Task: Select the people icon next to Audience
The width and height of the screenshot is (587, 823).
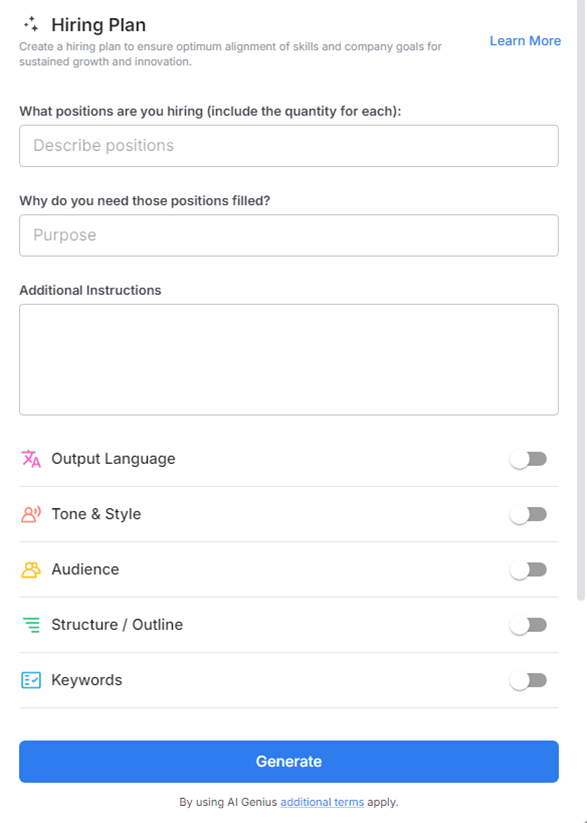Action: (x=30, y=568)
